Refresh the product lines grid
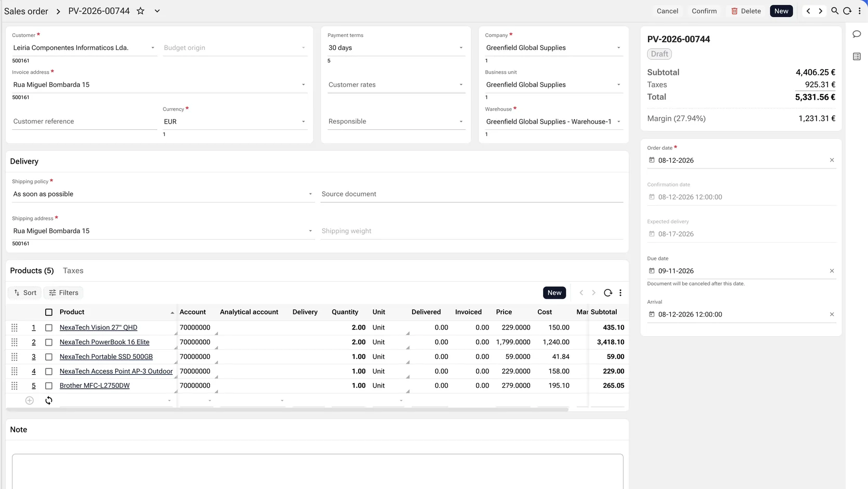Viewport: 868px width, 489px height. tap(608, 293)
